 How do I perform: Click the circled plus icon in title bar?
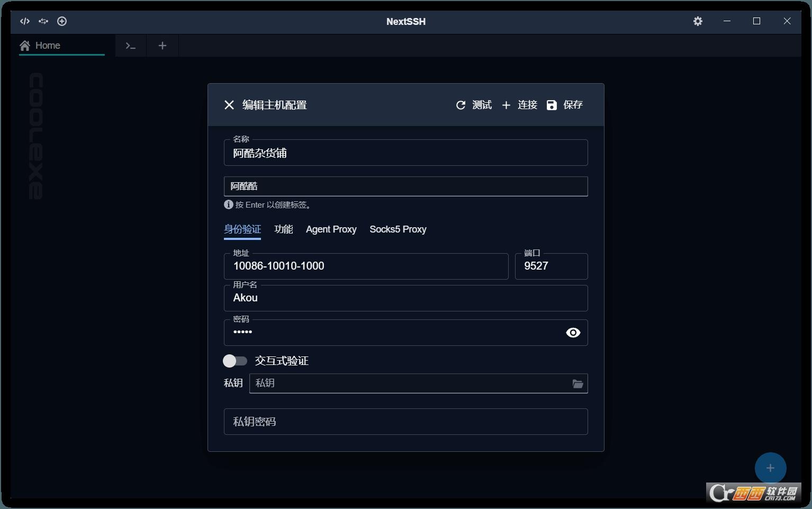[62, 21]
